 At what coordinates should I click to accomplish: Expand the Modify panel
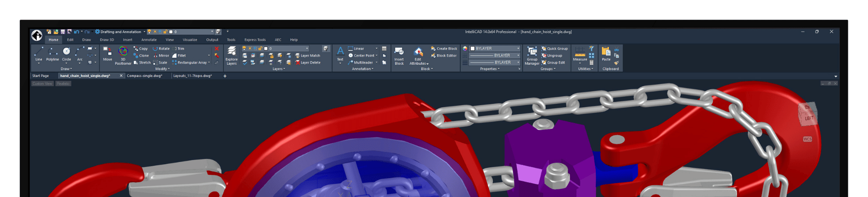click(x=162, y=69)
